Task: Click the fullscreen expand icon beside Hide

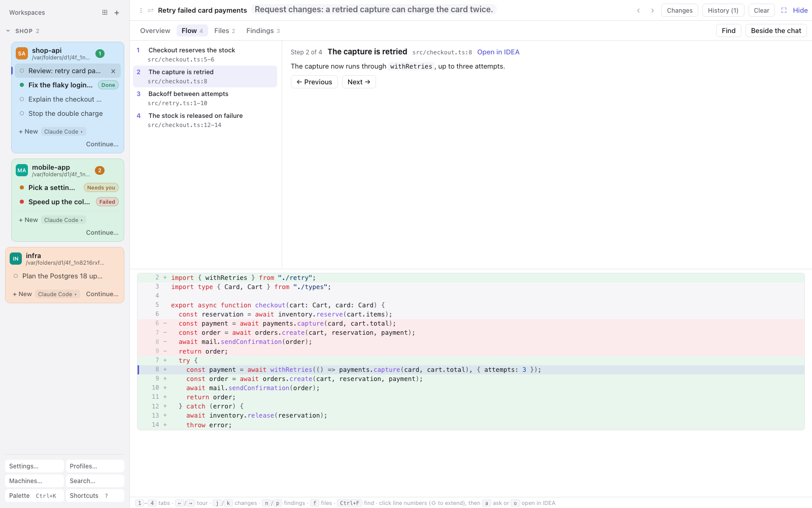Action: (784, 10)
